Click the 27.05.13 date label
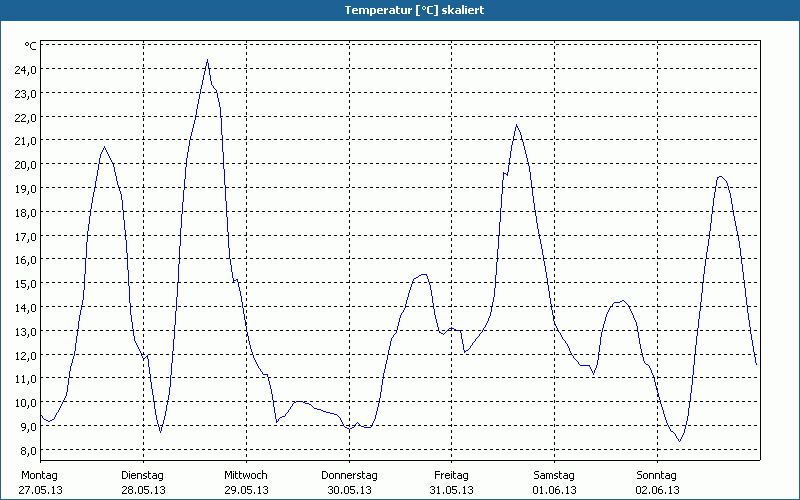800x500 pixels. tap(41, 490)
